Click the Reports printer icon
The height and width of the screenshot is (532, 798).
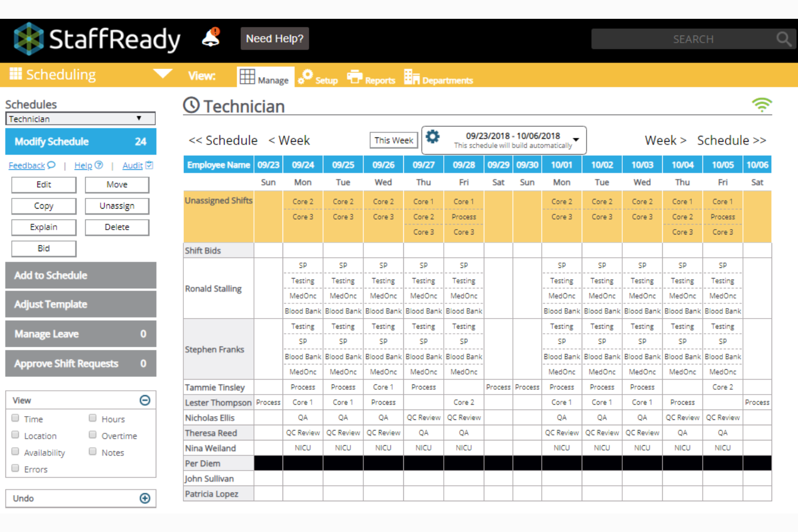[x=354, y=77]
